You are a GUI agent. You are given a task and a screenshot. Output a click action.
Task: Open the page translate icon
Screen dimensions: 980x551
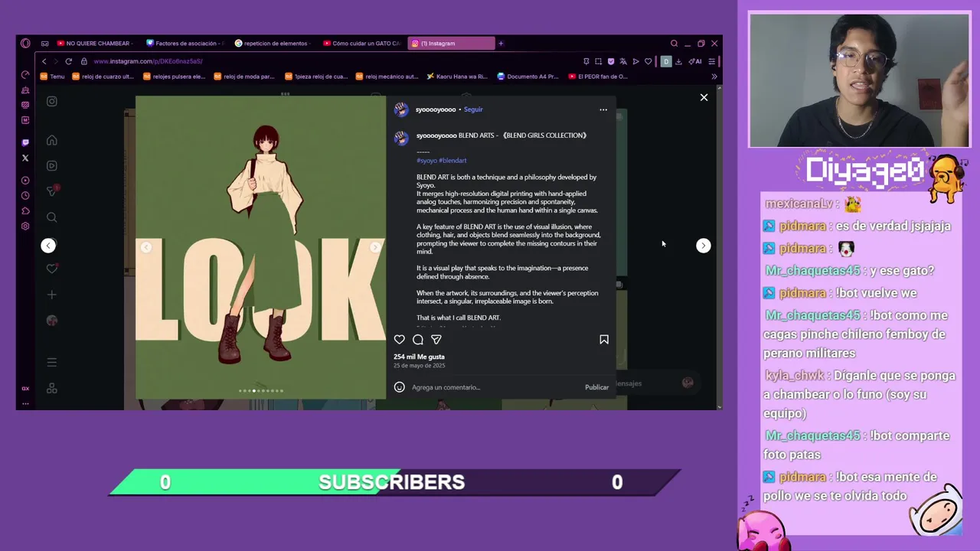coord(622,61)
